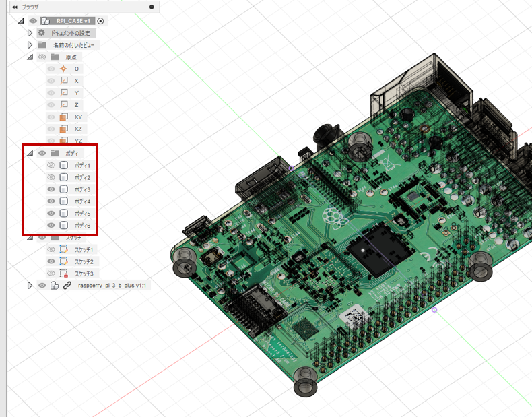Select ボディ1 in the browser
Screen dimensions: 532x417
pyautogui.click(x=82, y=166)
